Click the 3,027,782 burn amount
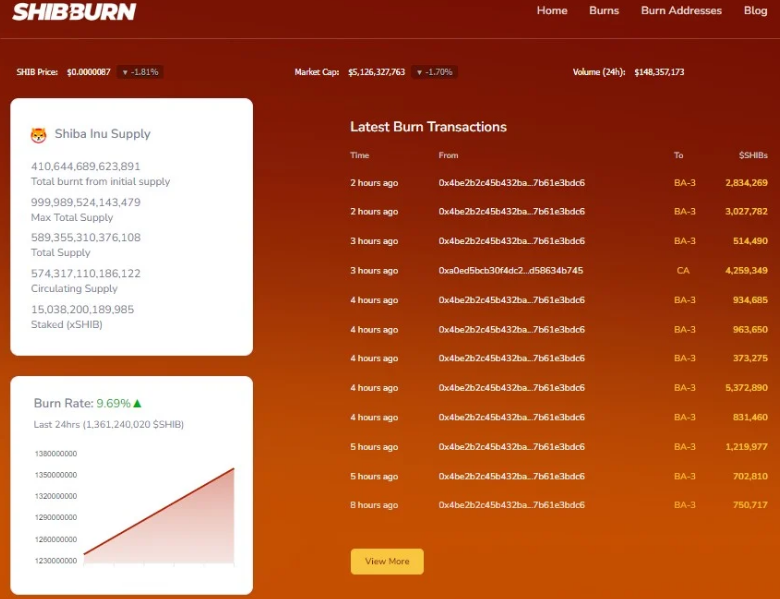Screen dimensions: 780x599 [746, 211]
